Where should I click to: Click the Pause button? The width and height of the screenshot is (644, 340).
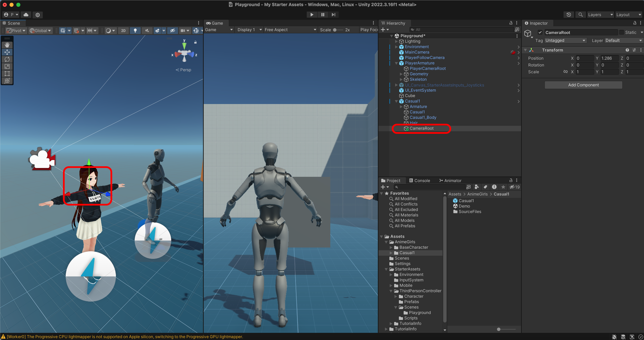click(323, 14)
